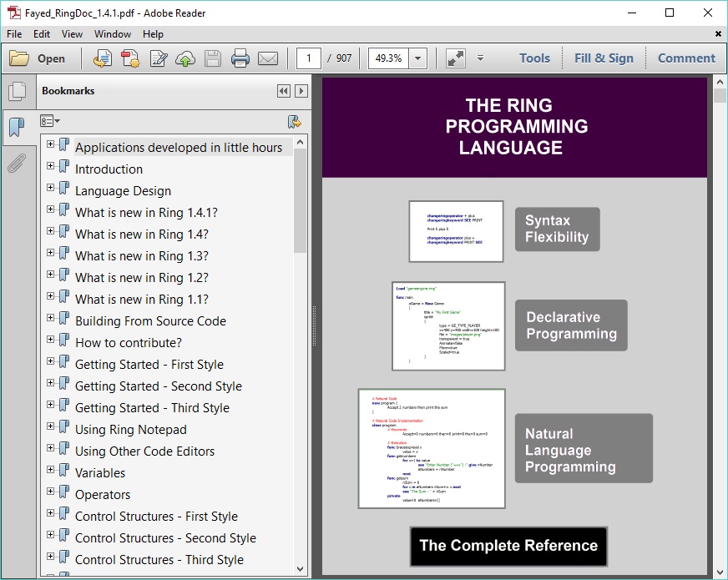This screenshot has width=728, height=580.
Task: Click the page number input field
Action: [x=309, y=58]
